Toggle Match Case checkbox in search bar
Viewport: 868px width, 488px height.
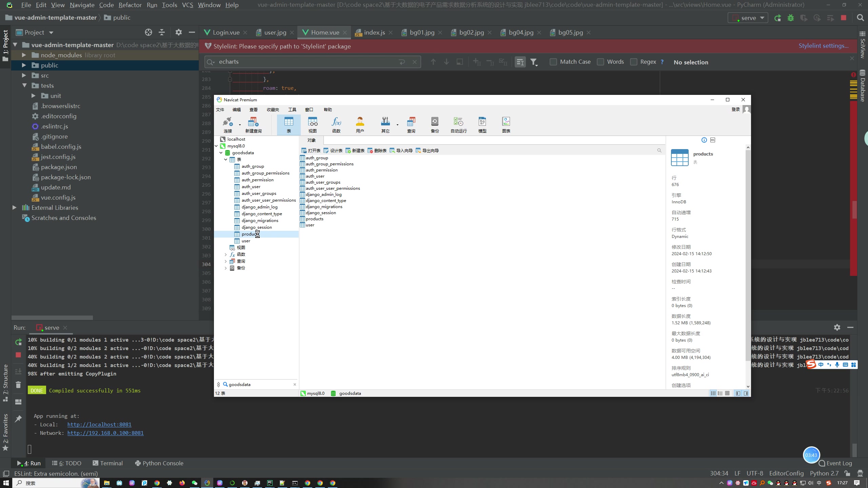553,61
